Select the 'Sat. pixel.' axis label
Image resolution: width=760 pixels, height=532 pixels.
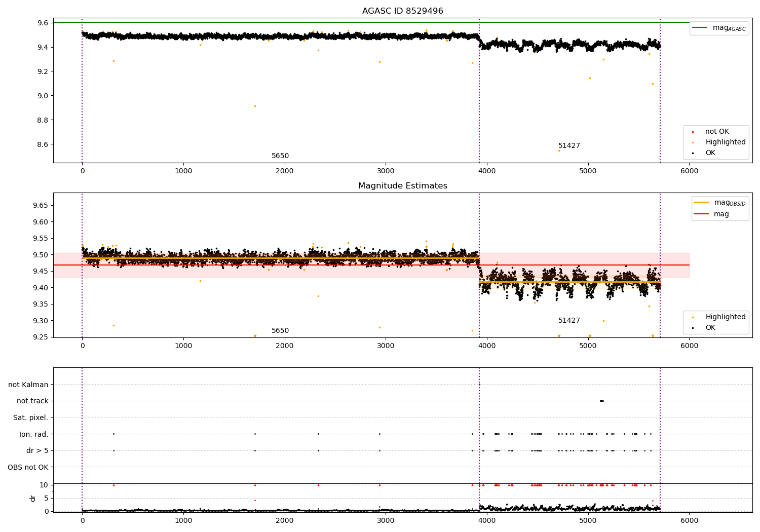[31, 417]
